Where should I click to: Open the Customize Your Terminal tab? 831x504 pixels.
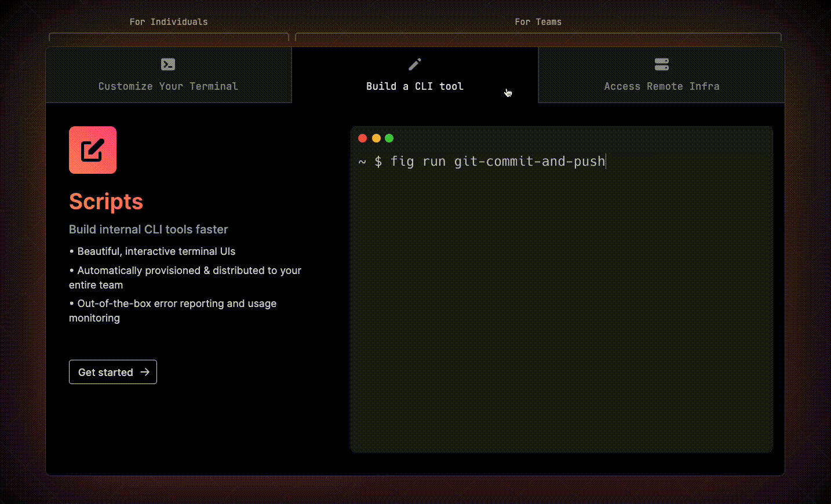[x=168, y=75]
